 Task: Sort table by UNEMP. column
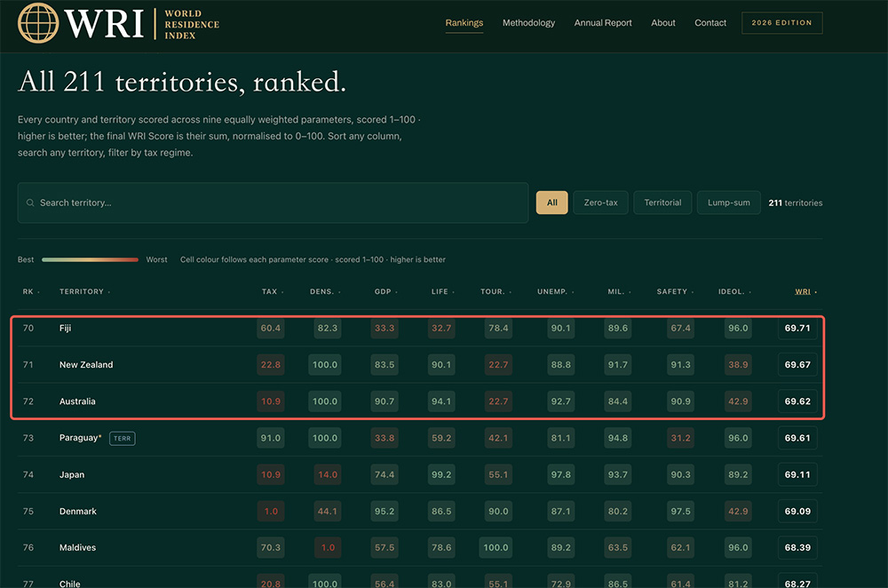click(x=556, y=291)
